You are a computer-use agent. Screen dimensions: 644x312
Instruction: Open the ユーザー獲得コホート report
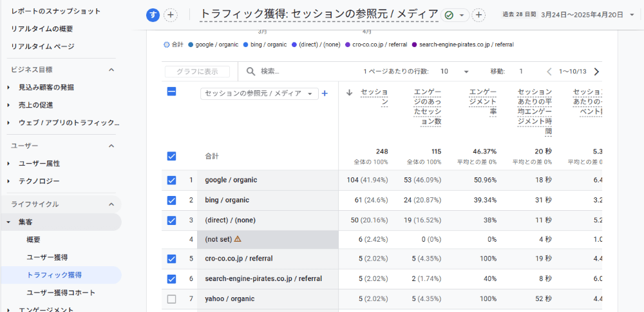tap(61, 293)
